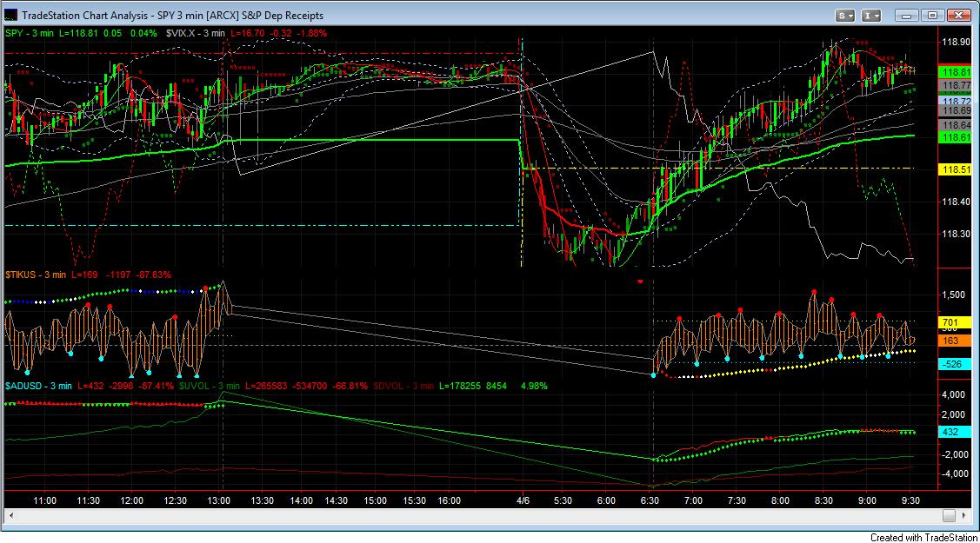Select the SPY - 3 min status label
980x543 pixels.
[x=30, y=33]
